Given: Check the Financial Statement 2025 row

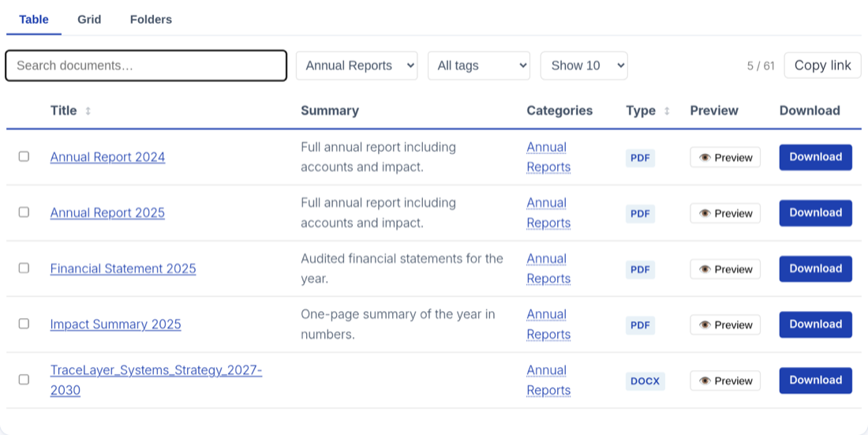Looking at the screenshot, I should click(x=24, y=268).
